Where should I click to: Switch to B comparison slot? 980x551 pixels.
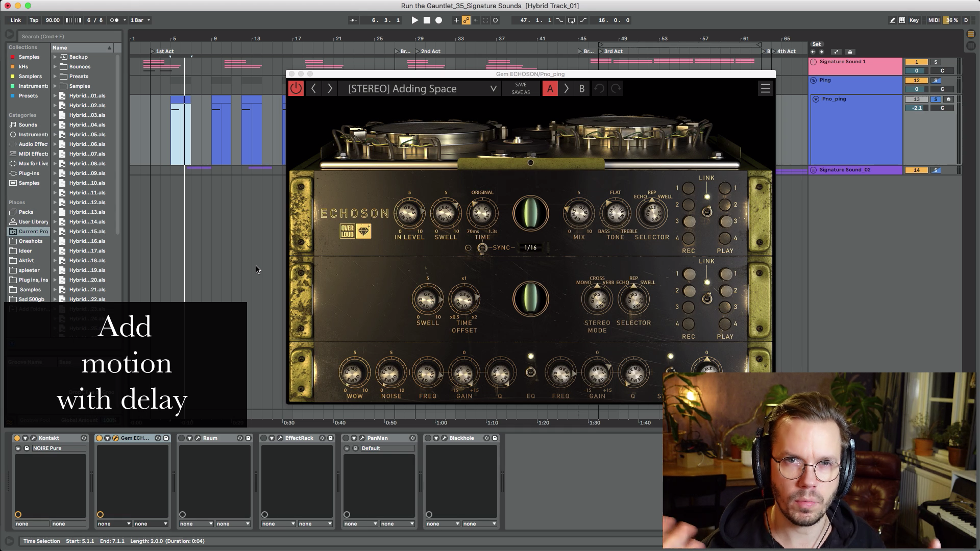[x=581, y=88]
